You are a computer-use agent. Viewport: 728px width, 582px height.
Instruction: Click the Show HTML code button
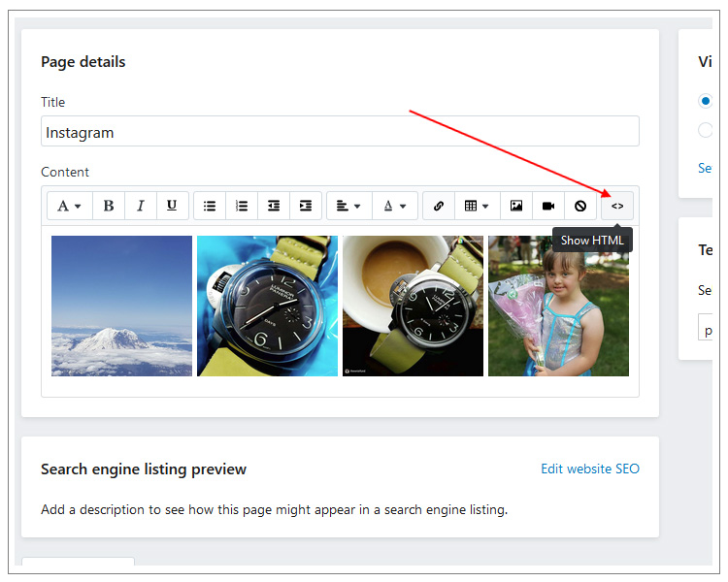coord(617,206)
